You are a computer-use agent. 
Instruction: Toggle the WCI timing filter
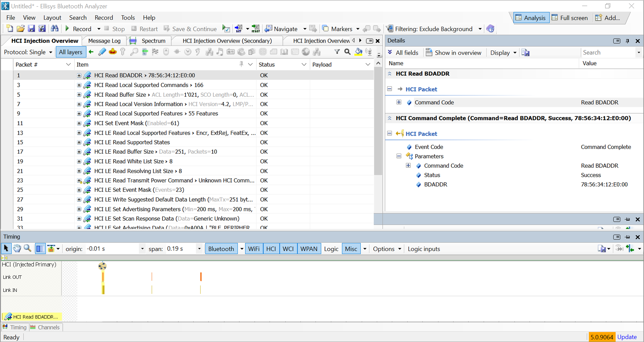(x=288, y=249)
